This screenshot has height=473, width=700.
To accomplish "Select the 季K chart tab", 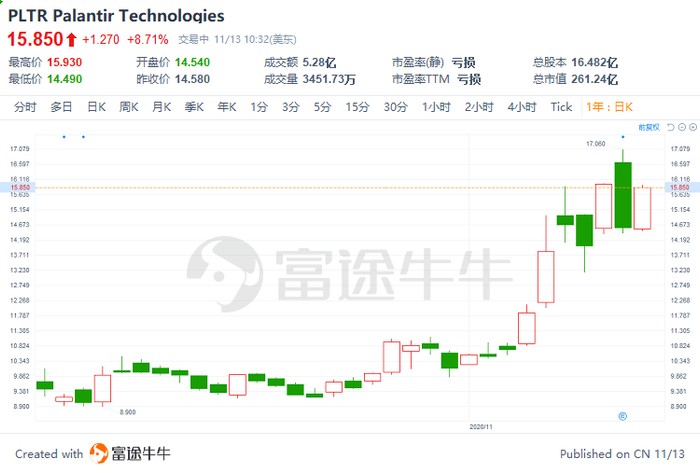I will (x=194, y=107).
